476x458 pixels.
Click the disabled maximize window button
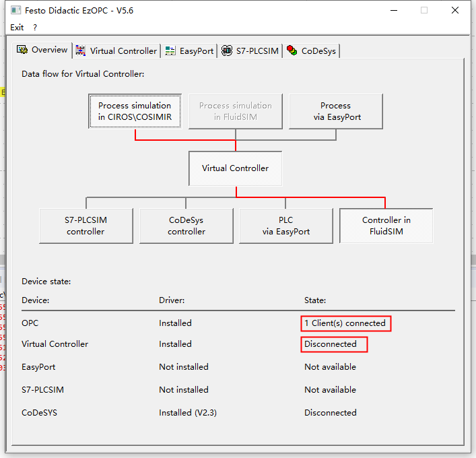pos(424,10)
